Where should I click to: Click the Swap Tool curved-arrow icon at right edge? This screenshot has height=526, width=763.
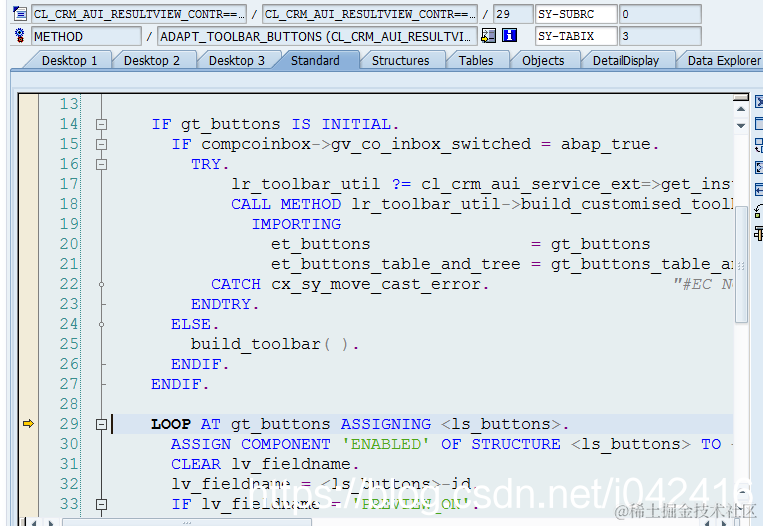coord(759,211)
